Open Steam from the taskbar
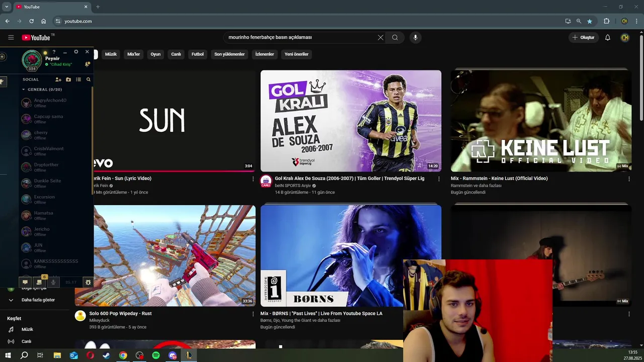The image size is (644, 362). [106, 355]
